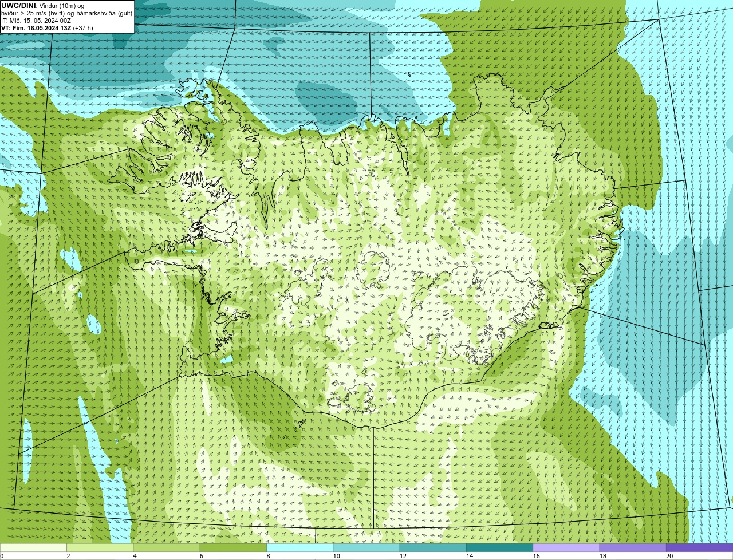Click the pale yellow 0–2 m/s scale swatch
The height and width of the screenshot is (560, 733).
(33, 548)
